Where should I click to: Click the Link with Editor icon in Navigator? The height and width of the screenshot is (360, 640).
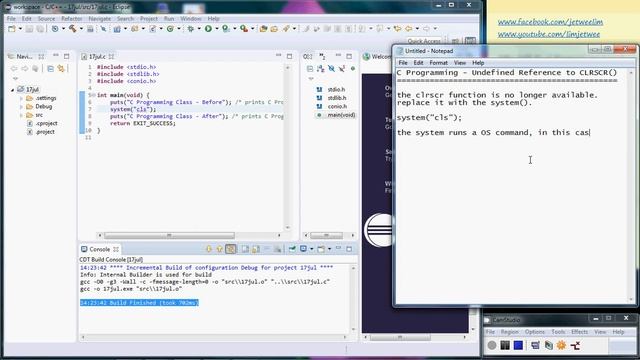pos(61,69)
